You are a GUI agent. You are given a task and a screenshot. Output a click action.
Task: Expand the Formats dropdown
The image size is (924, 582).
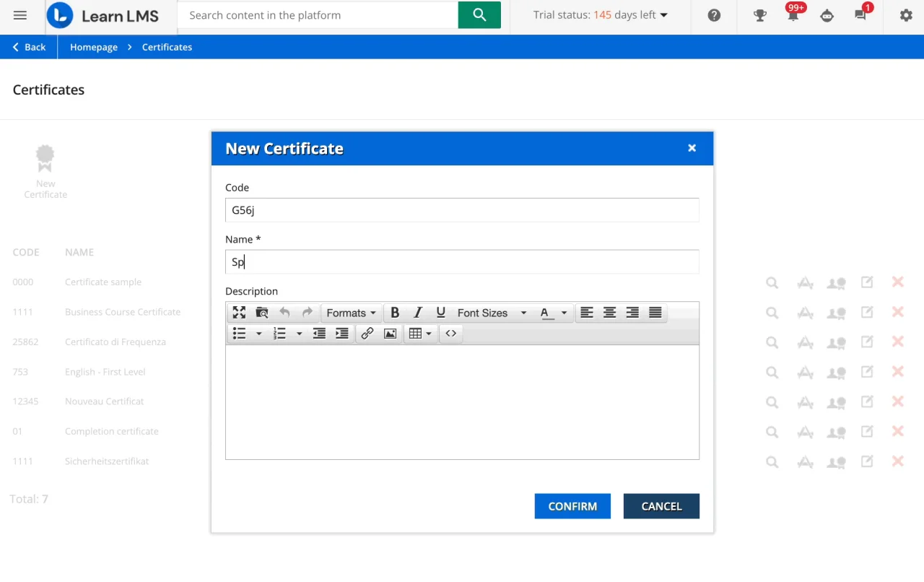point(351,313)
